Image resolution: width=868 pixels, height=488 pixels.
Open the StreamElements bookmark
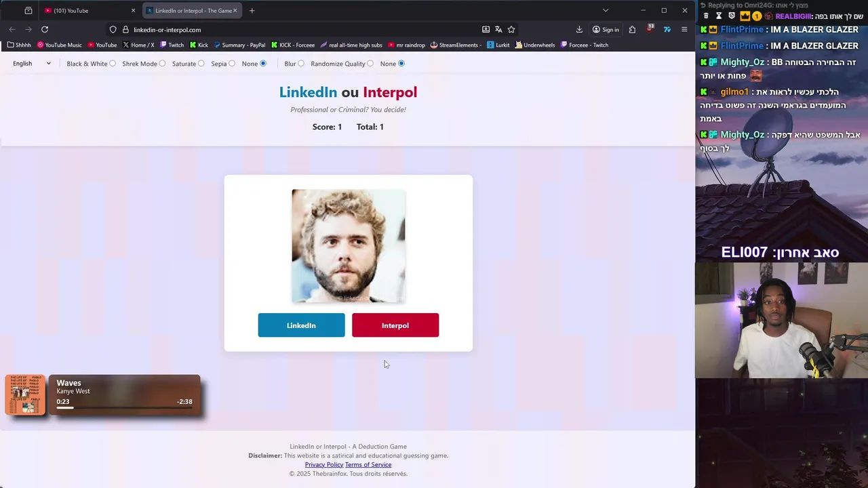pos(456,45)
